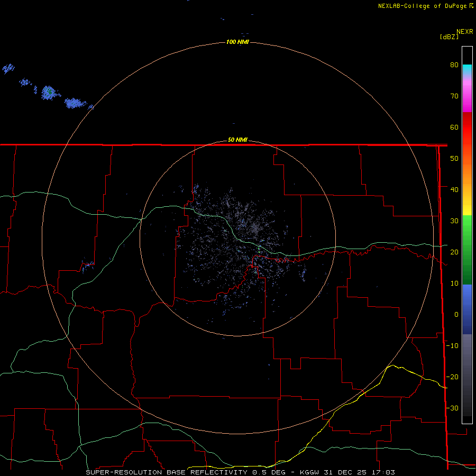
Task: Click the 0 value on the dBZ scale
Action: (456, 315)
